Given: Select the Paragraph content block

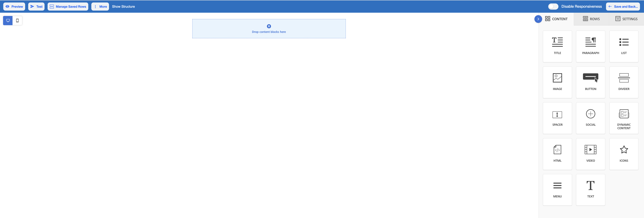Looking at the screenshot, I should coord(590,46).
